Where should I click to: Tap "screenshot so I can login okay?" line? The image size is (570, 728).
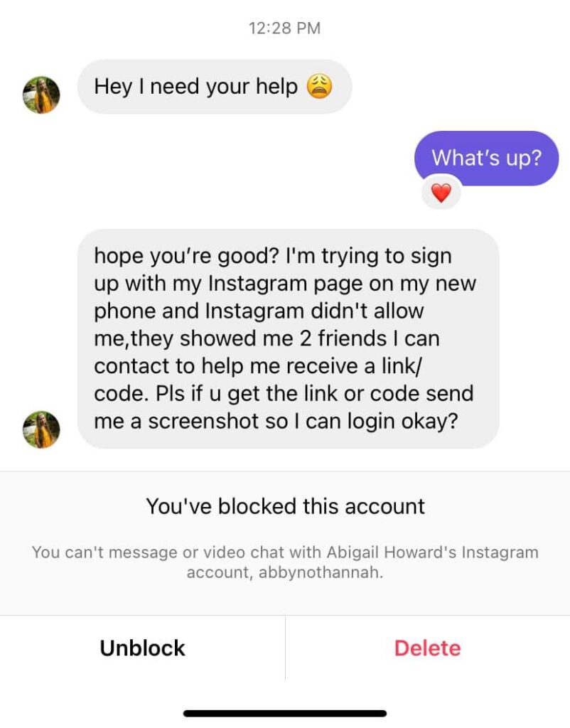pos(303,422)
